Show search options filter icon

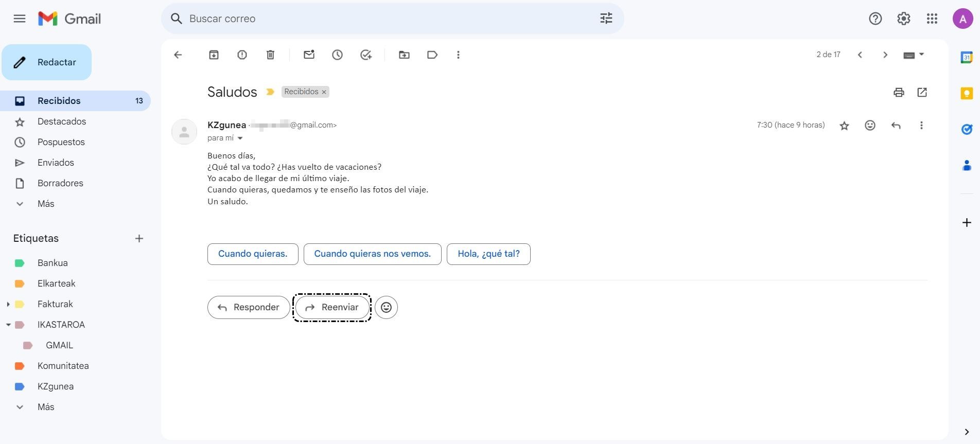606,19
